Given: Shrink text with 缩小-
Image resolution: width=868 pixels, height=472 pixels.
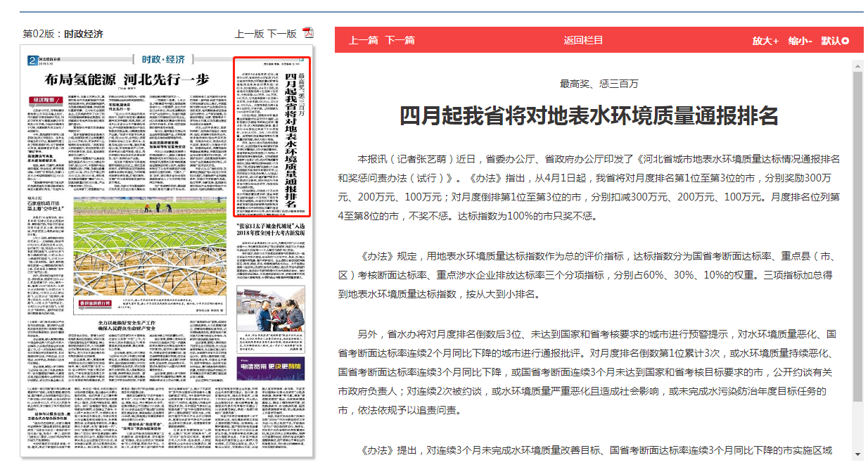Looking at the screenshot, I should (800, 41).
